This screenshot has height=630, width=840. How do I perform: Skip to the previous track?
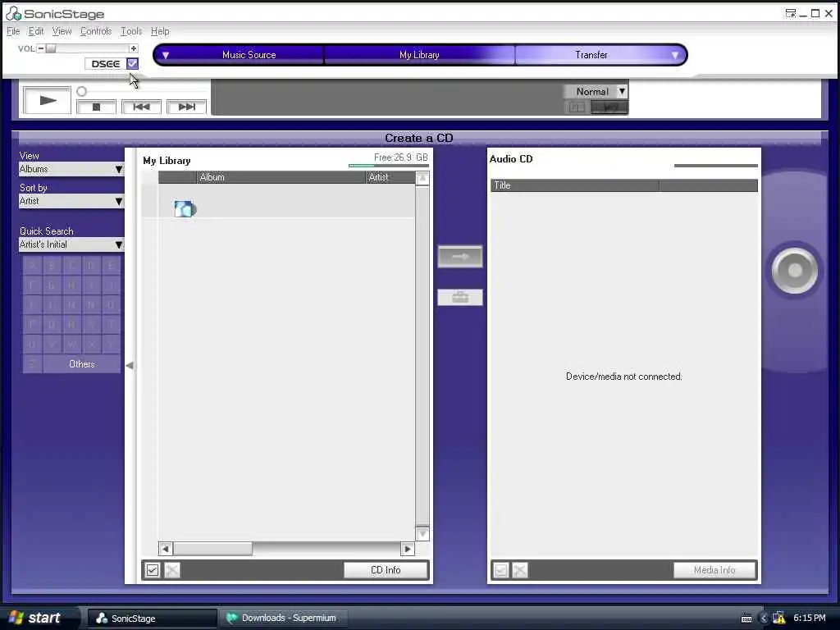[x=141, y=107]
